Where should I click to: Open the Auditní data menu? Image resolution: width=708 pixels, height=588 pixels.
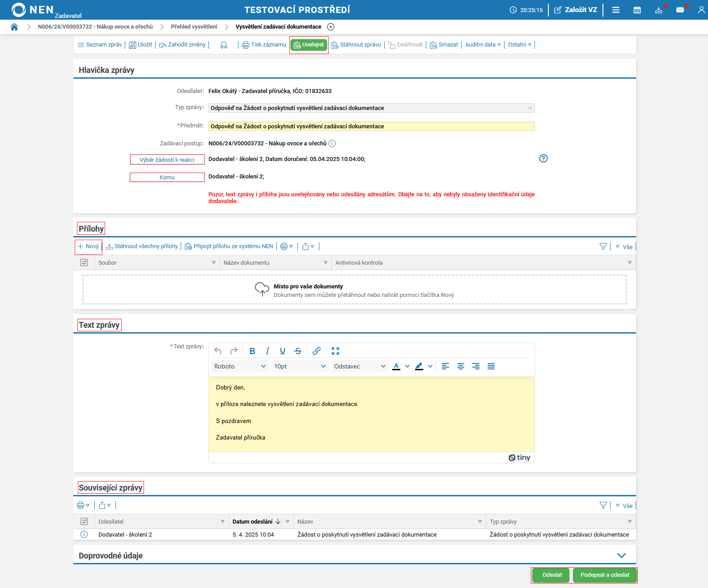(483, 45)
